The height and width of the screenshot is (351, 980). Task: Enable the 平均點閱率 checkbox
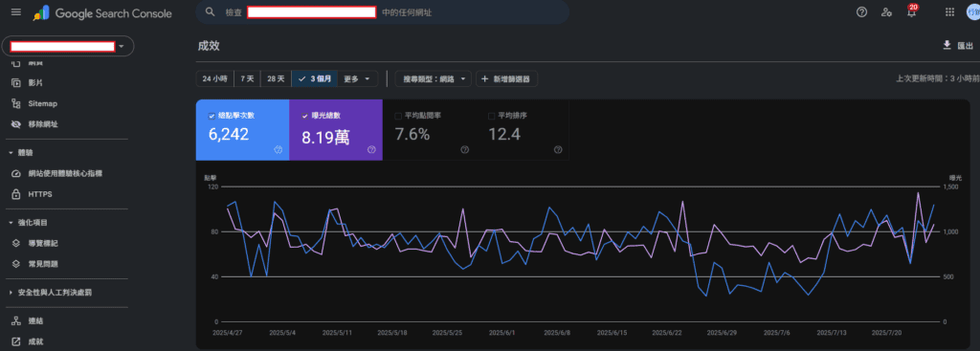(397, 116)
